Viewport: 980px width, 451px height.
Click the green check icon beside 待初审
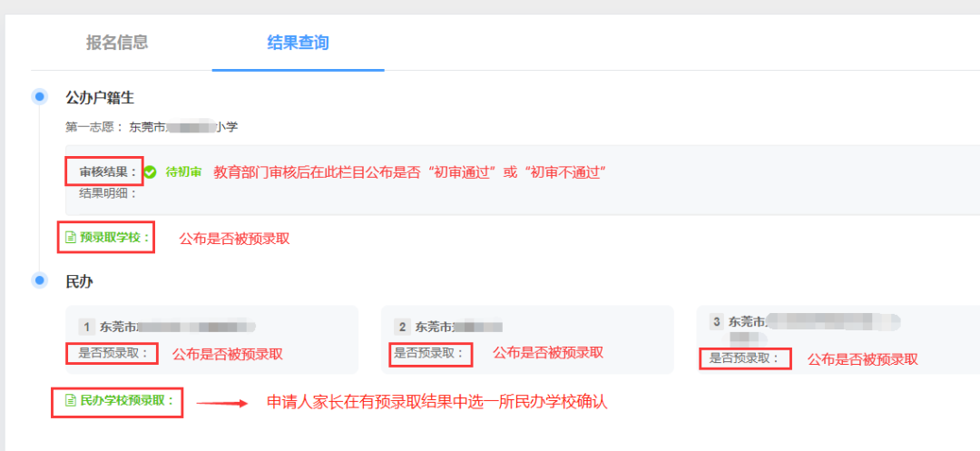click(x=151, y=172)
